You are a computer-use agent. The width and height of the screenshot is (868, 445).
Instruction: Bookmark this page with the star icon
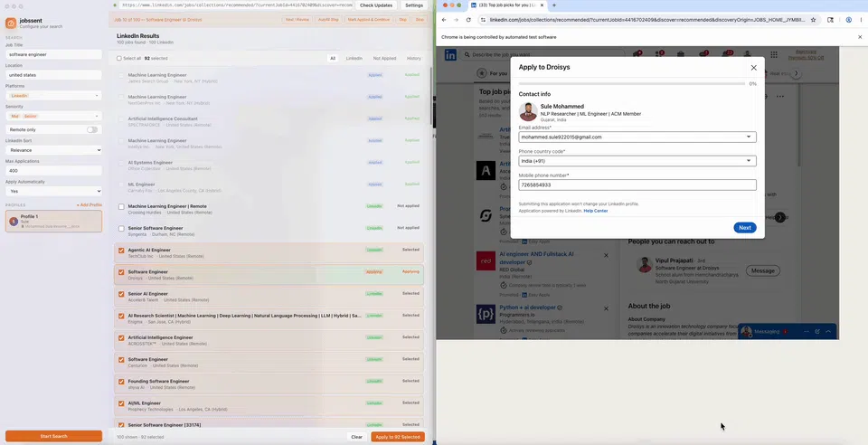(x=813, y=20)
